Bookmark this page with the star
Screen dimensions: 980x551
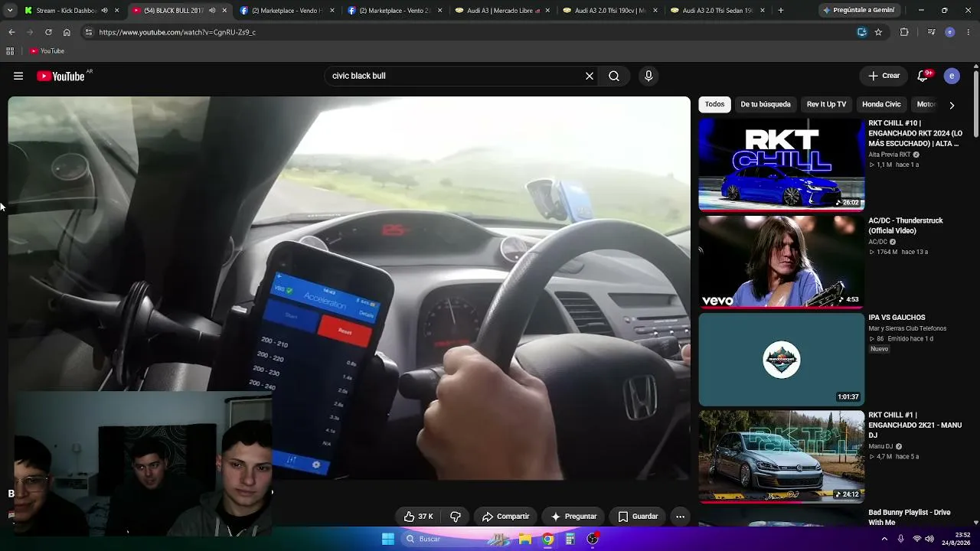click(x=878, y=32)
